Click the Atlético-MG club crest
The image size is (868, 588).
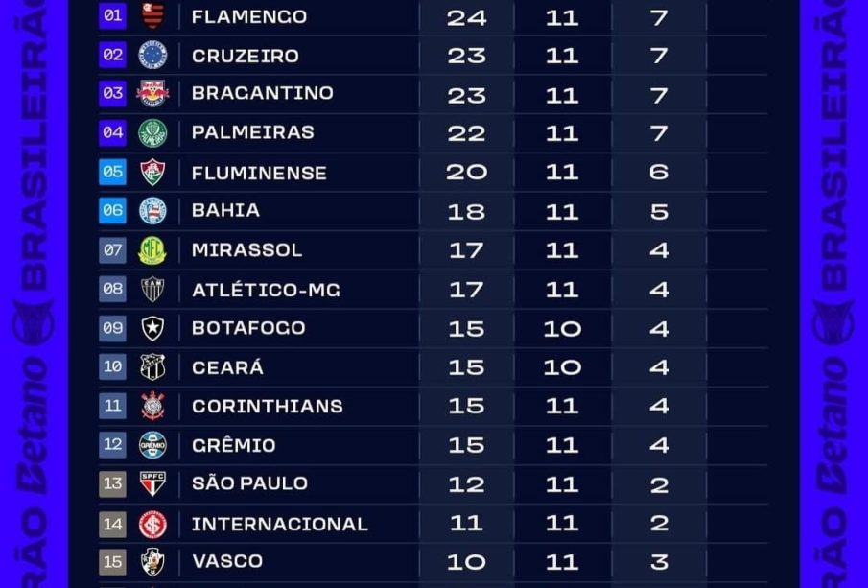point(152,289)
